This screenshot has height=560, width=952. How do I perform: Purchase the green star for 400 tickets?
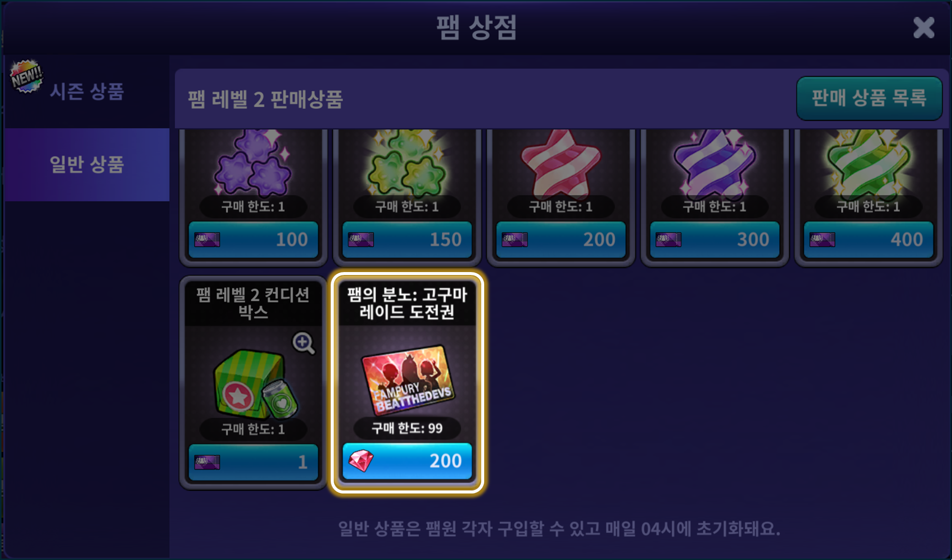tap(868, 240)
